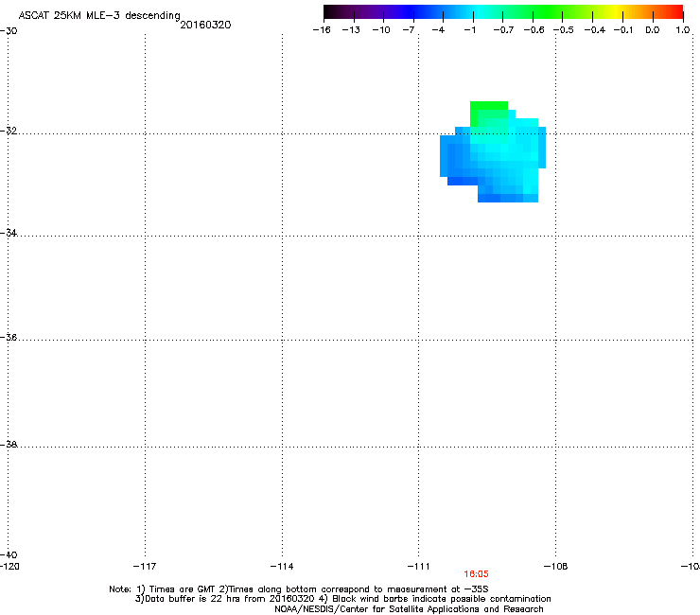Click the color bar label -4
The height and width of the screenshot is (615, 700).
point(438,30)
